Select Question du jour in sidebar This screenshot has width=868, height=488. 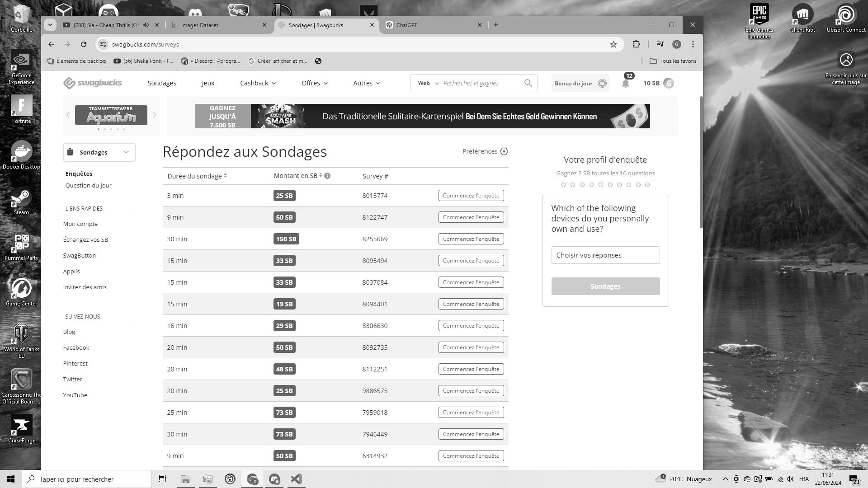click(88, 185)
